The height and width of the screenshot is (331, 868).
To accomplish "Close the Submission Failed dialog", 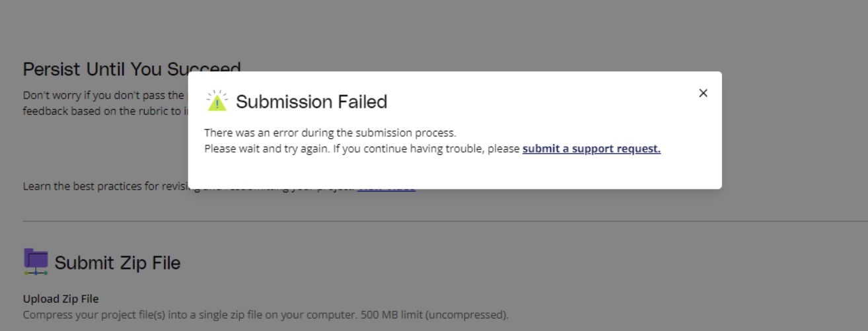I will [703, 93].
